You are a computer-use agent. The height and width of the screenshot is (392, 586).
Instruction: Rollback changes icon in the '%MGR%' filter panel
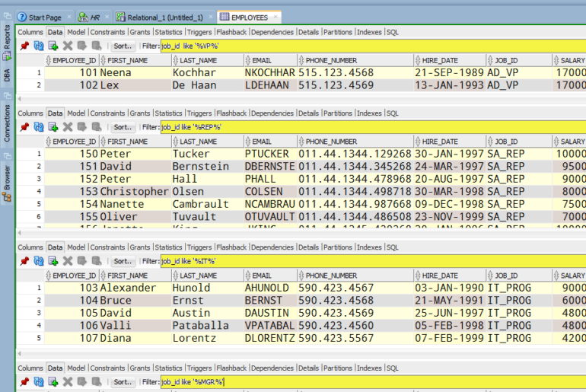[97, 381]
